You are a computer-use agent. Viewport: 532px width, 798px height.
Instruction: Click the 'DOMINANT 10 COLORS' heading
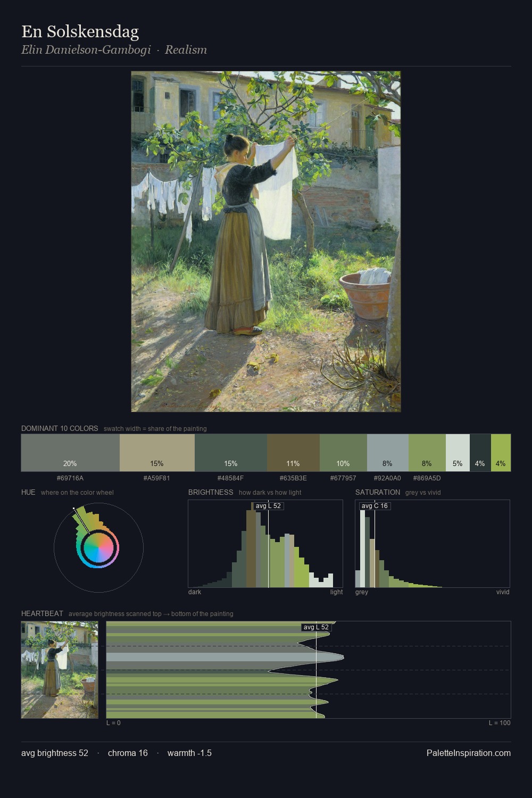(x=60, y=428)
